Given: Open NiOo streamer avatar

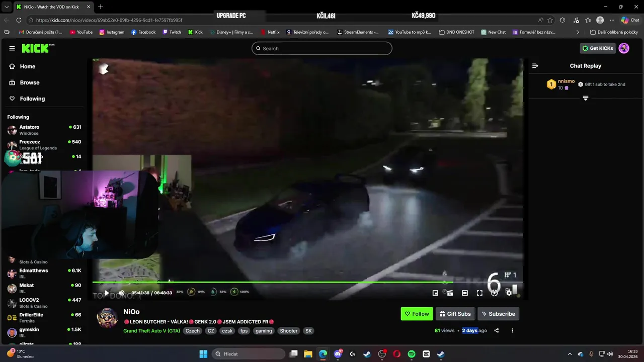Looking at the screenshot, I should click(x=107, y=318).
